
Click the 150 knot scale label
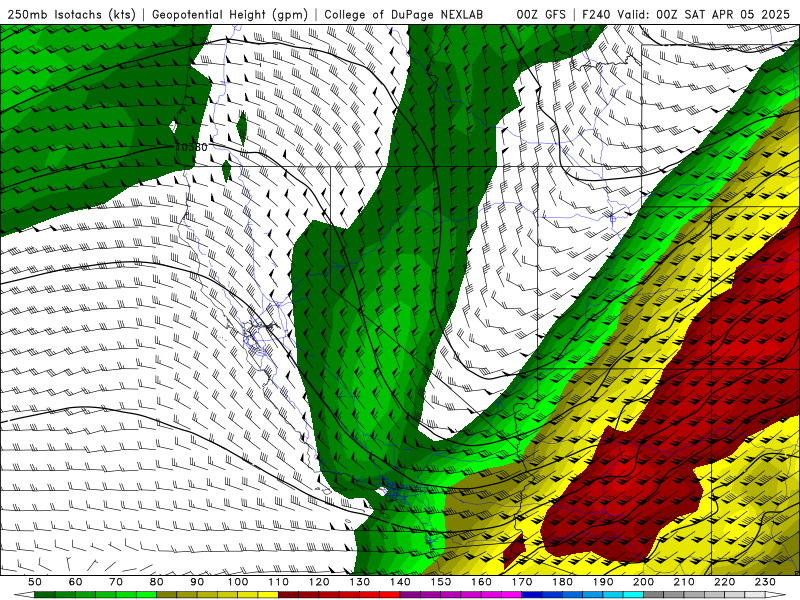[x=441, y=582]
